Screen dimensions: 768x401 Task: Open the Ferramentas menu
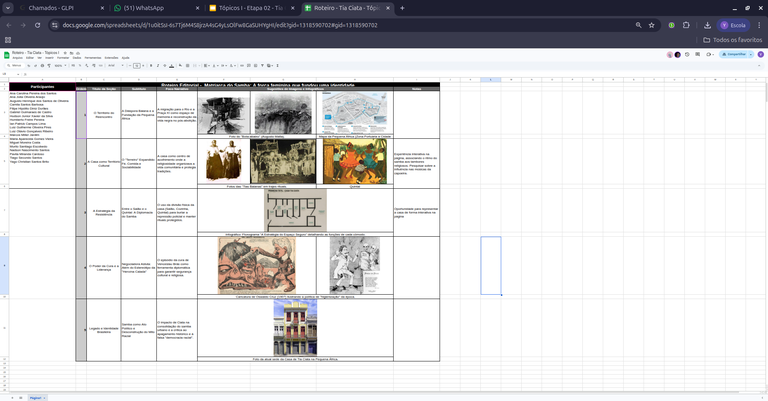(93, 58)
